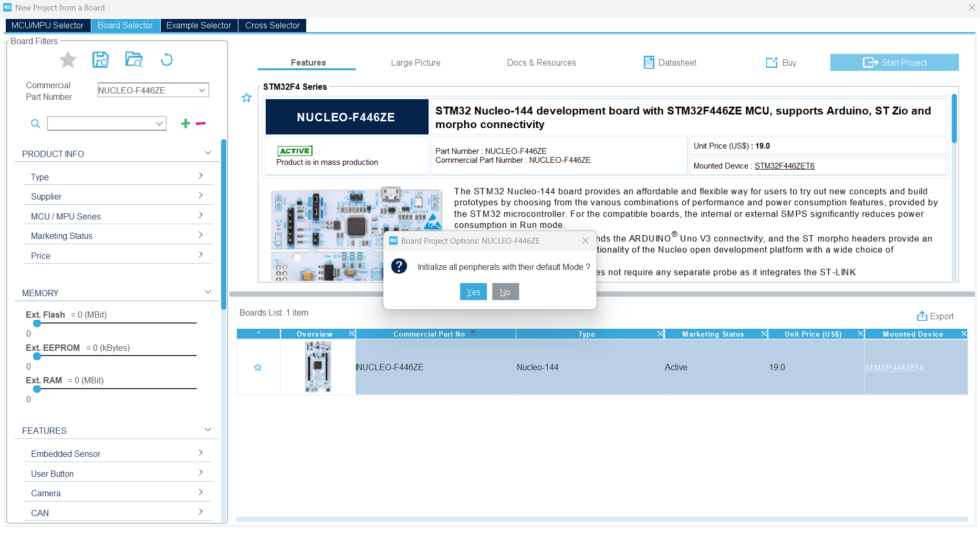
Task: Open the Docs & Resources tab
Action: click(541, 62)
